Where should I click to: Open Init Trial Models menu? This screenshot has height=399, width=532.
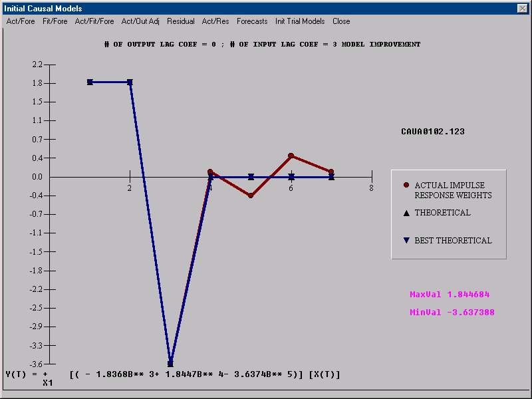[x=300, y=21]
